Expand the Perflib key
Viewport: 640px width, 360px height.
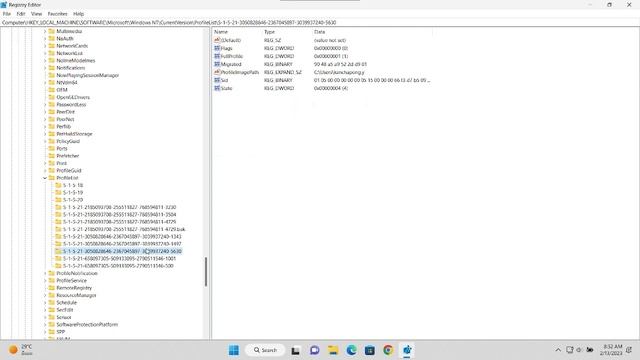click(x=45, y=127)
